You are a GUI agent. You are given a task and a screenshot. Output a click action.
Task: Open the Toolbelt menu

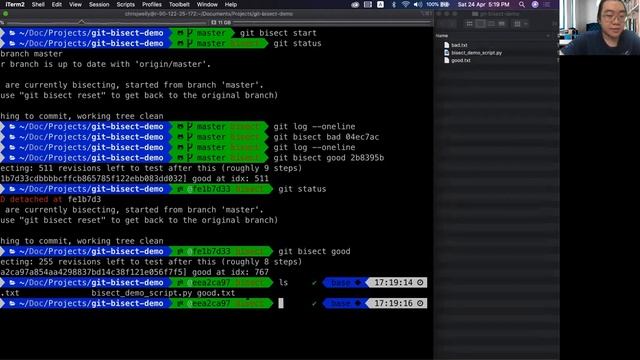179,4
